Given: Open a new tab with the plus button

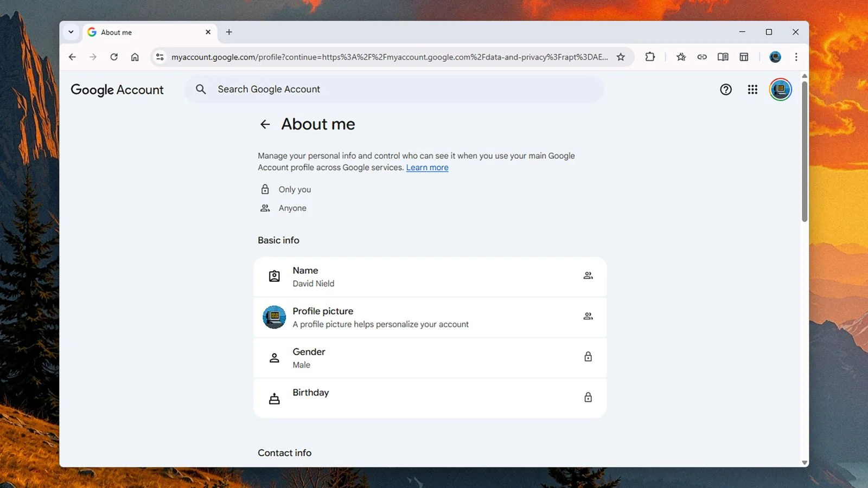Looking at the screenshot, I should 229,32.
